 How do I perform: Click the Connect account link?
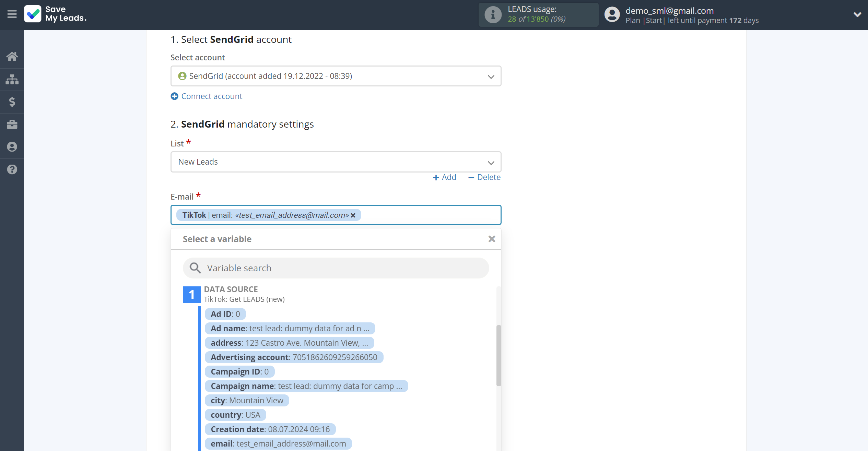[207, 96]
